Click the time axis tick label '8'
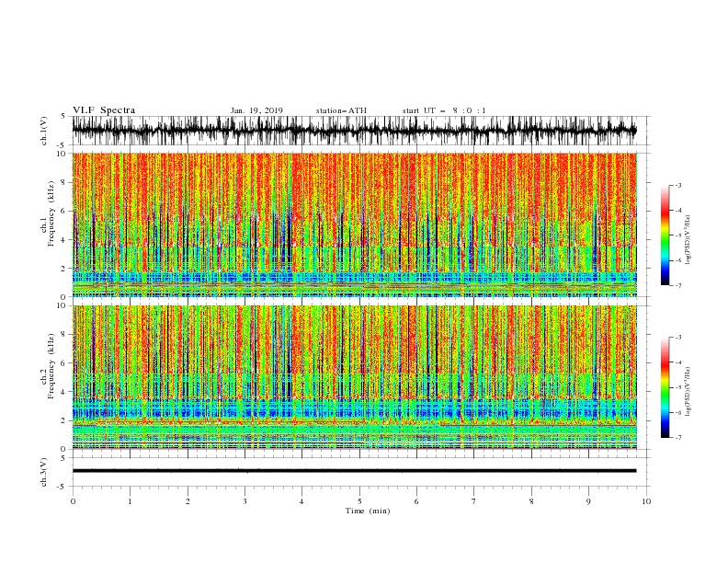The width and height of the screenshot is (728, 563). (531, 501)
